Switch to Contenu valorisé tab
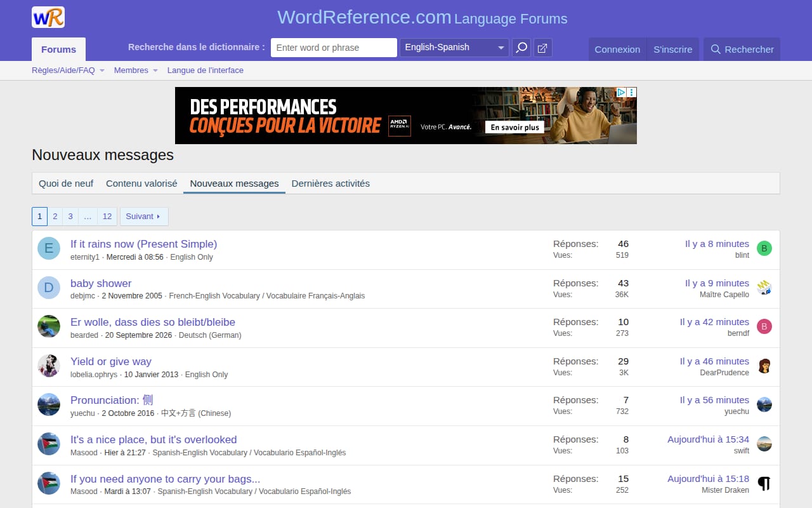The width and height of the screenshot is (812, 508). (141, 184)
